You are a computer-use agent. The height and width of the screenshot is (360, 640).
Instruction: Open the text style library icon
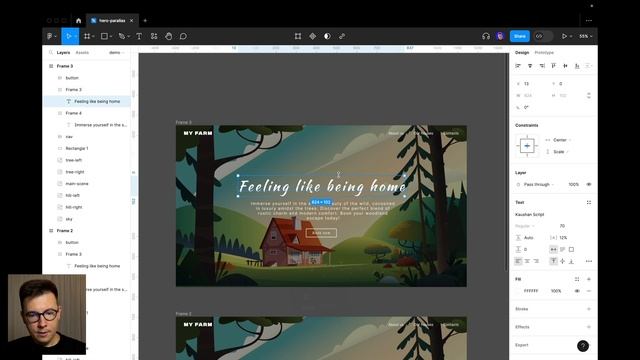pyautogui.click(x=589, y=202)
